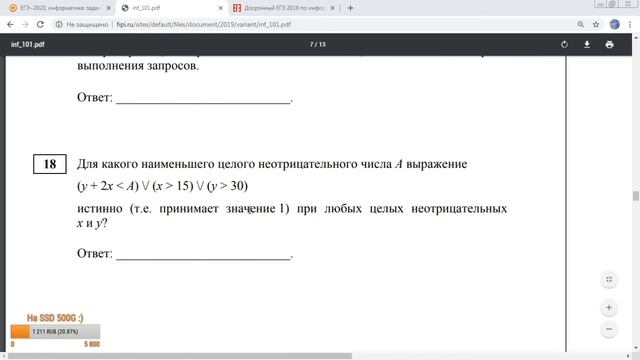Click the scroll down arrow

636,347
